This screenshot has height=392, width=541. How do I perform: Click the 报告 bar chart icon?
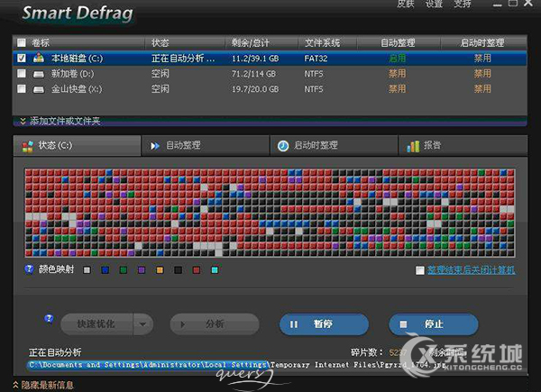coord(413,146)
